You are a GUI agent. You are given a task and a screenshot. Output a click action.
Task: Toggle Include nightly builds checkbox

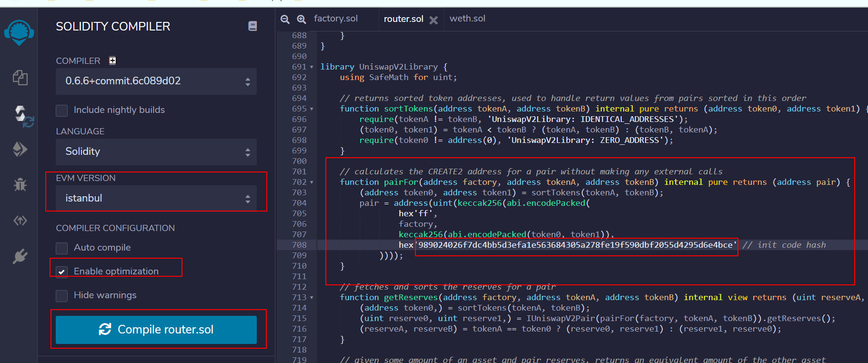pos(61,111)
